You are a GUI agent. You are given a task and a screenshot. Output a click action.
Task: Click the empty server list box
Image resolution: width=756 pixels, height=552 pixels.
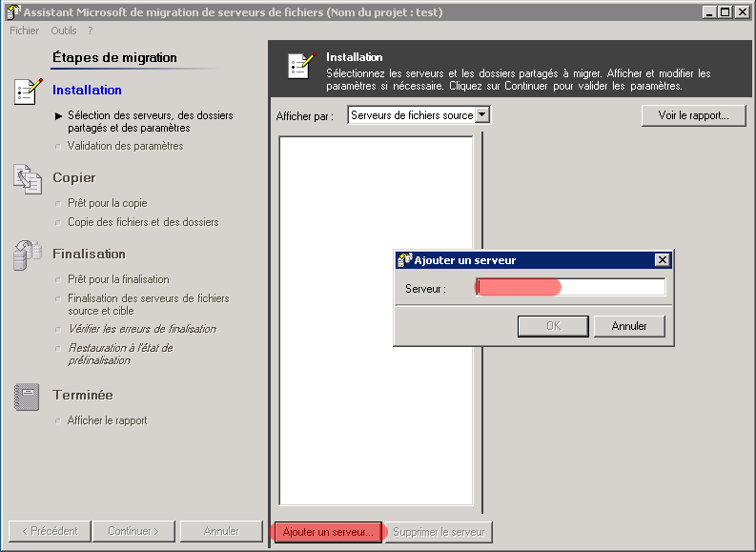[x=376, y=320]
